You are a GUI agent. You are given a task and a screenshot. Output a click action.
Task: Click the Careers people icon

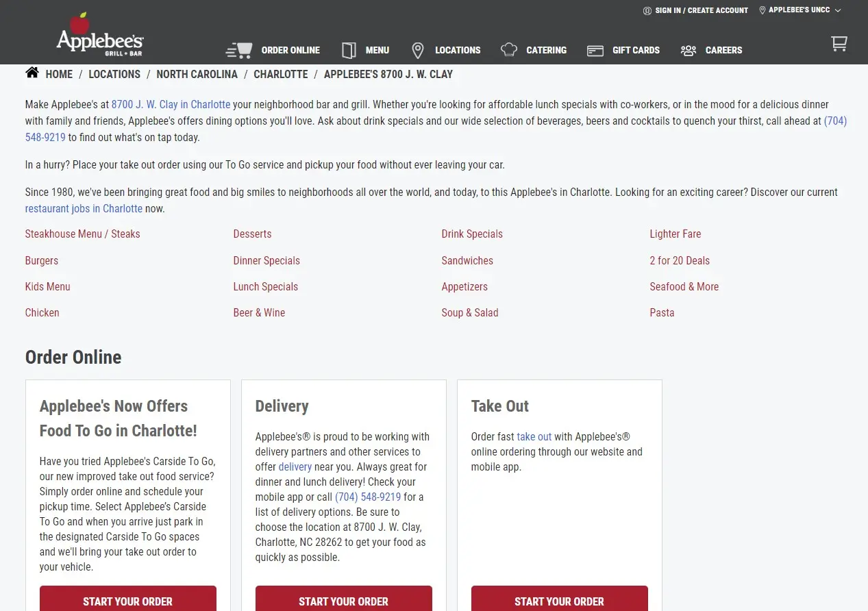[x=689, y=50]
